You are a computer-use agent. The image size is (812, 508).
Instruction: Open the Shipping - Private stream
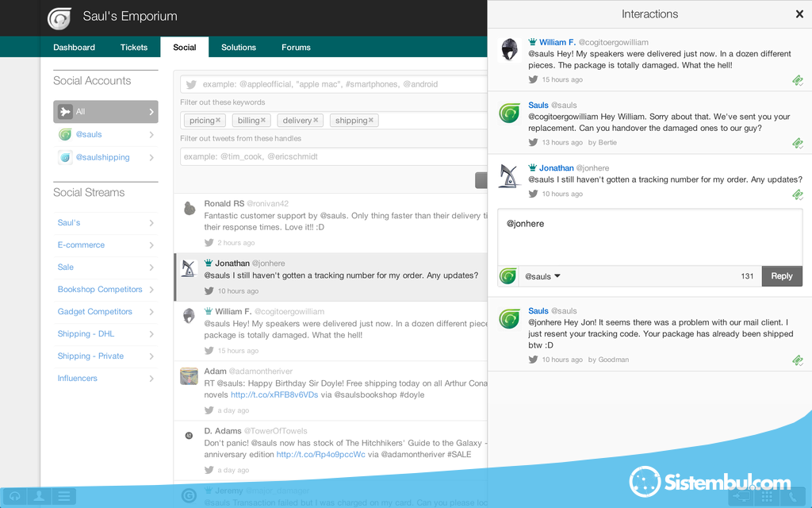pos(90,356)
